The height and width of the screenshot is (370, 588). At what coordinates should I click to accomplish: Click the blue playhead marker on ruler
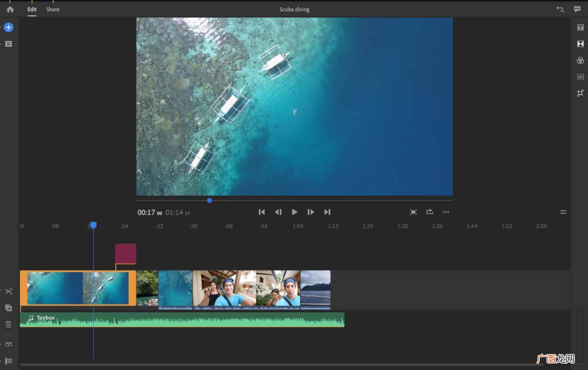pos(93,225)
